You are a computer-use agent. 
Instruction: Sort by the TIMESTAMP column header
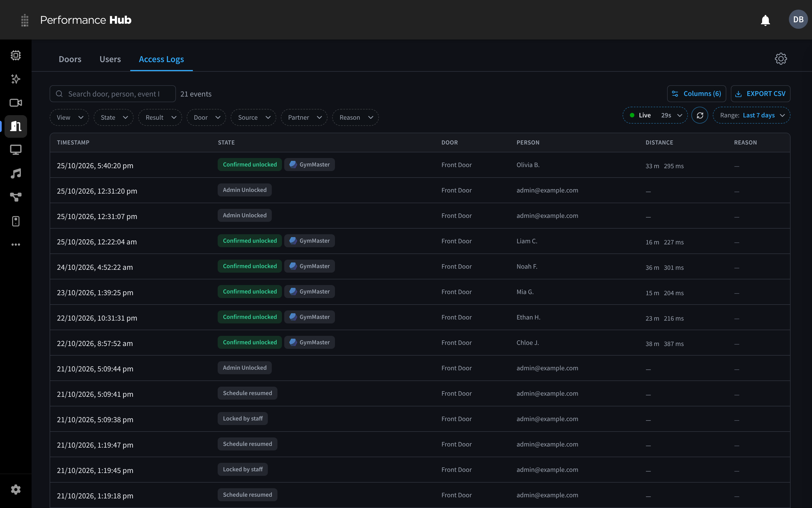(73, 143)
